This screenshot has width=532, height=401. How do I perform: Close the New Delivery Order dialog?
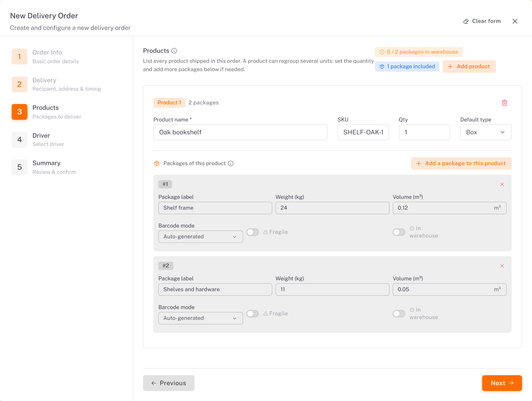(x=515, y=21)
